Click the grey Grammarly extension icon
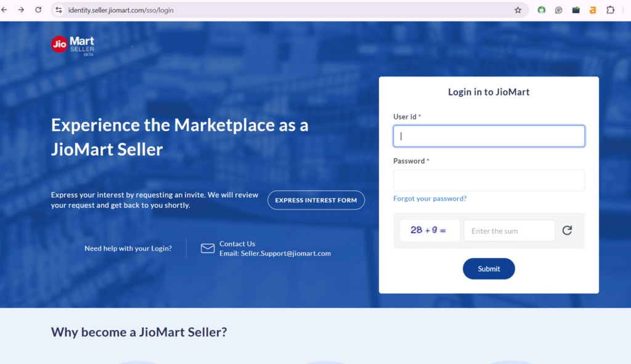The width and height of the screenshot is (631, 364). coord(559,10)
